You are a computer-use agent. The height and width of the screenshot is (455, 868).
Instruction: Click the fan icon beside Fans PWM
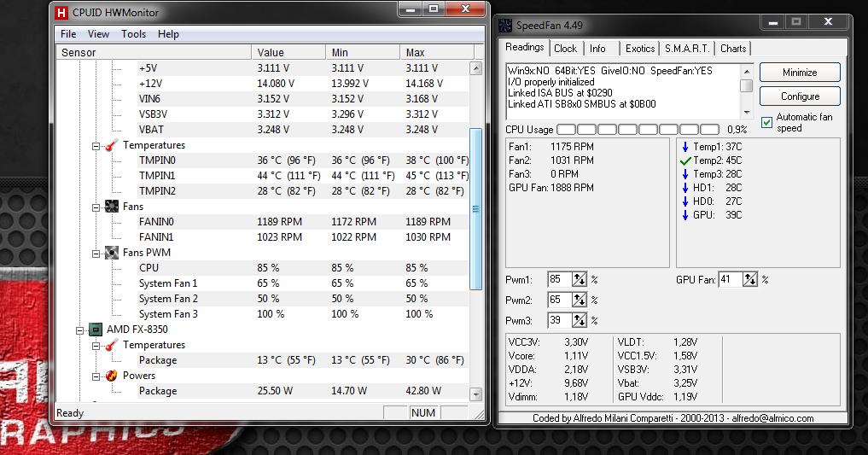111,253
